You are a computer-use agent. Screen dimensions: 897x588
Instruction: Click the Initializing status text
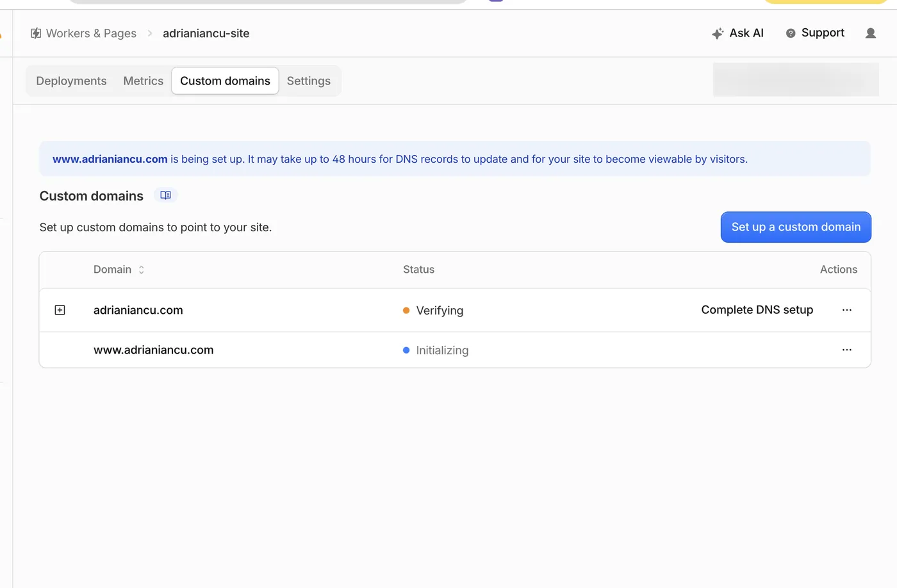point(442,350)
